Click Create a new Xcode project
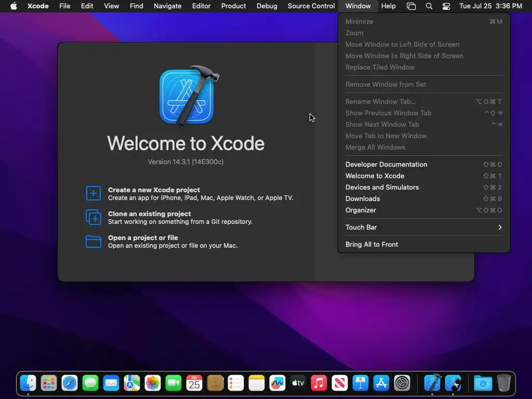532x399 pixels. click(154, 190)
